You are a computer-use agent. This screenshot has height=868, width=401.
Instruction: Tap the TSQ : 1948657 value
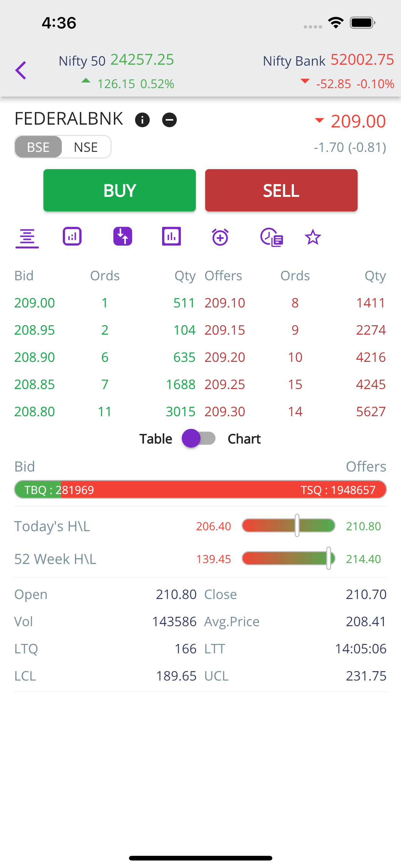pyautogui.click(x=338, y=490)
